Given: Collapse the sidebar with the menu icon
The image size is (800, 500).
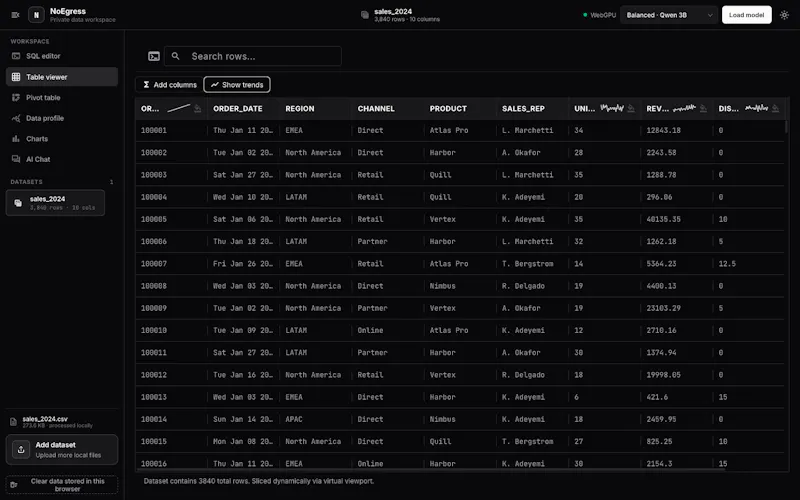Looking at the screenshot, I should [x=15, y=15].
